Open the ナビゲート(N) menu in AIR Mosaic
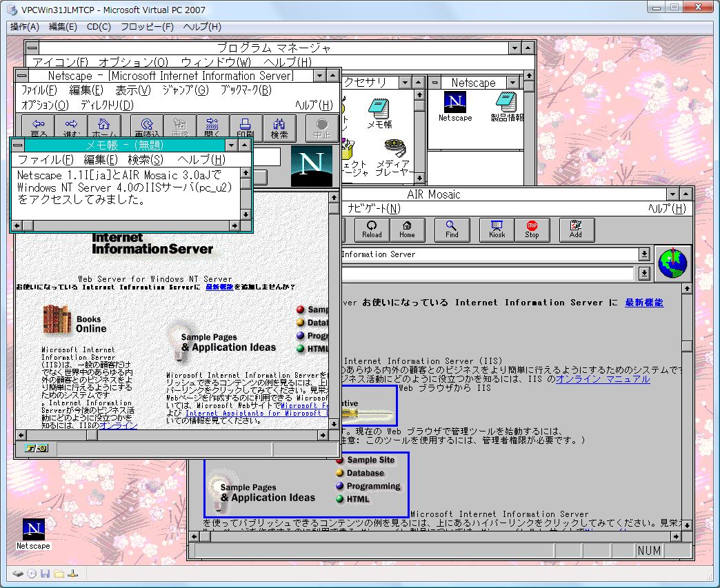The height and width of the screenshot is (588, 720). pyautogui.click(x=374, y=209)
